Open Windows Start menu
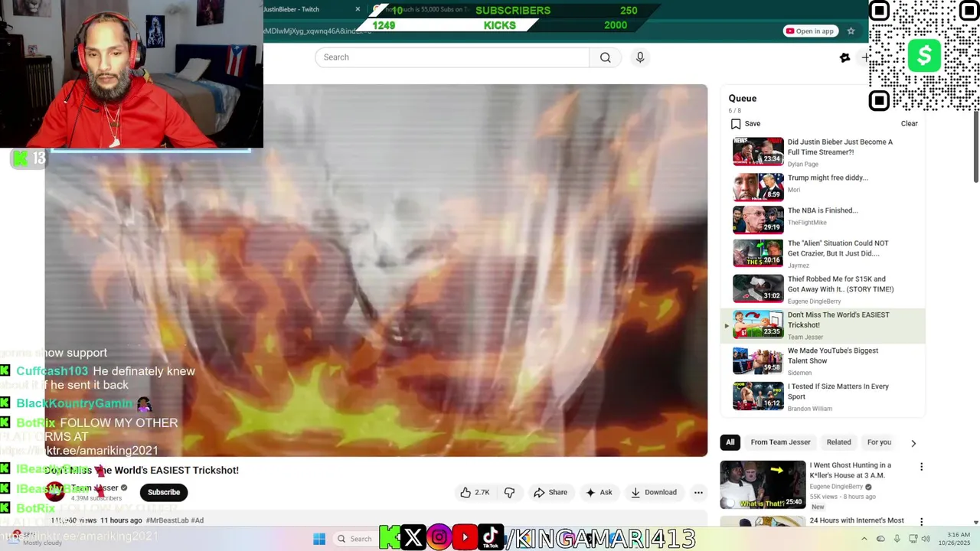Image resolution: width=980 pixels, height=551 pixels. click(x=319, y=539)
